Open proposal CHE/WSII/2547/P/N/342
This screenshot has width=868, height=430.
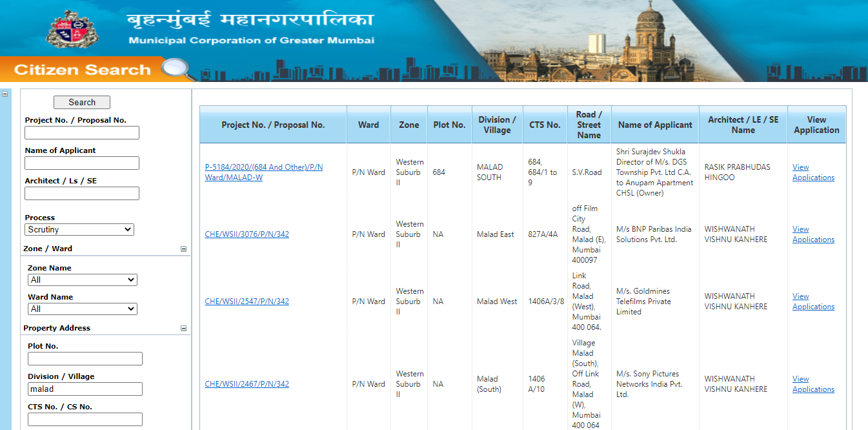tap(247, 302)
